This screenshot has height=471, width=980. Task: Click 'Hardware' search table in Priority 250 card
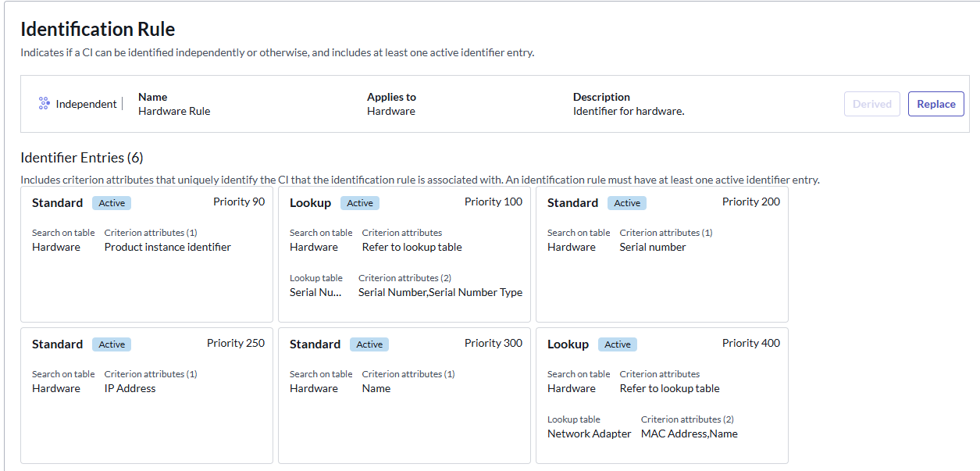56,388
